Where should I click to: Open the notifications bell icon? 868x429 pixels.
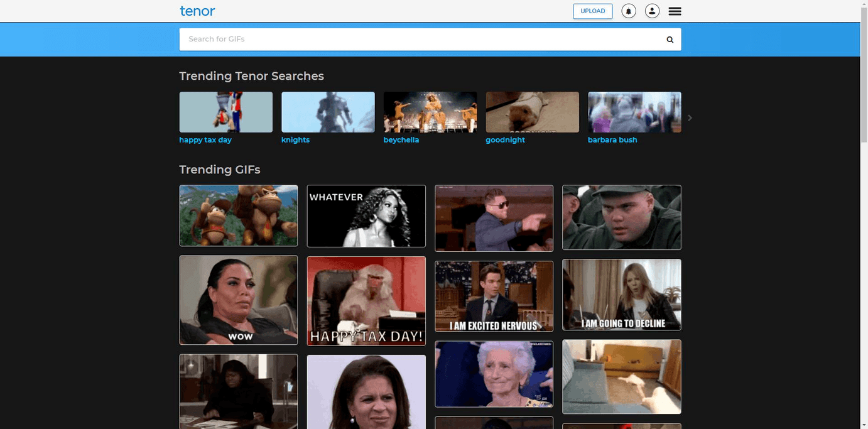629,11
